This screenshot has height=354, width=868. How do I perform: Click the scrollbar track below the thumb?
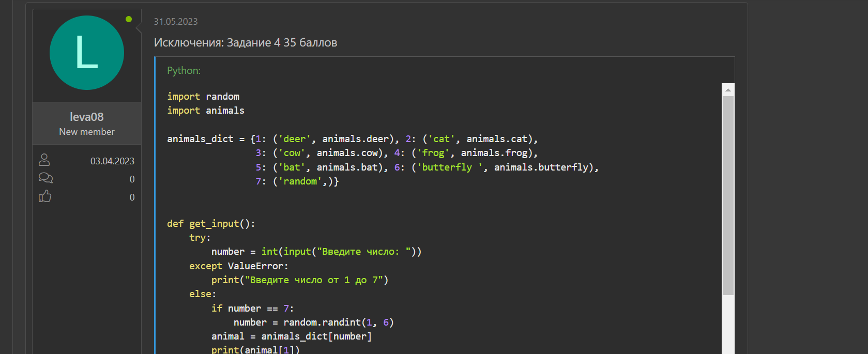tap(728, 326)
